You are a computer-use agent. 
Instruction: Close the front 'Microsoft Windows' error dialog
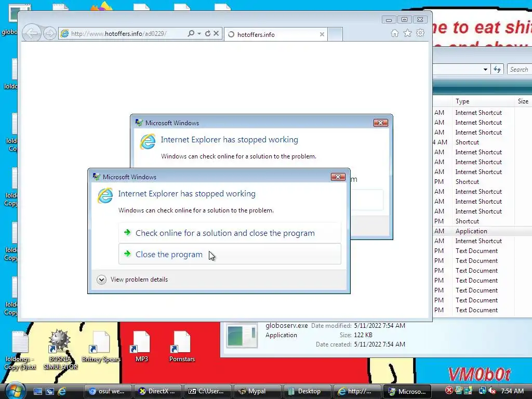coord(338,177)
